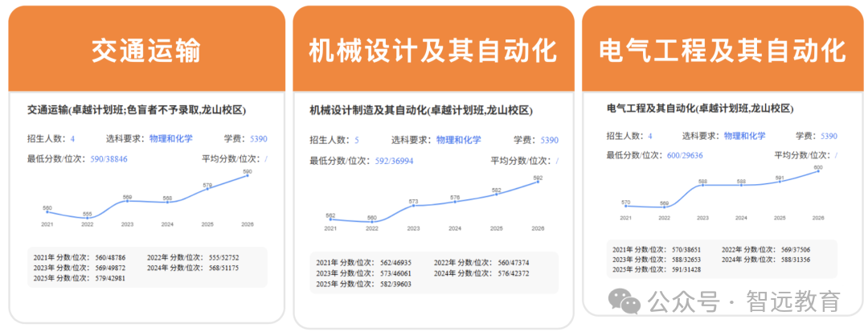Click the 公众号·智远教育 watermark text

click(x=744, y=301)
